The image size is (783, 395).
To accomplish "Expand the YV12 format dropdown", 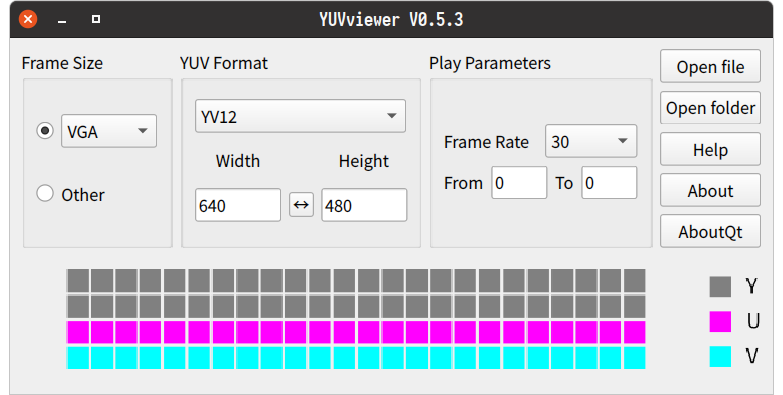I will (x=300, y=116).
